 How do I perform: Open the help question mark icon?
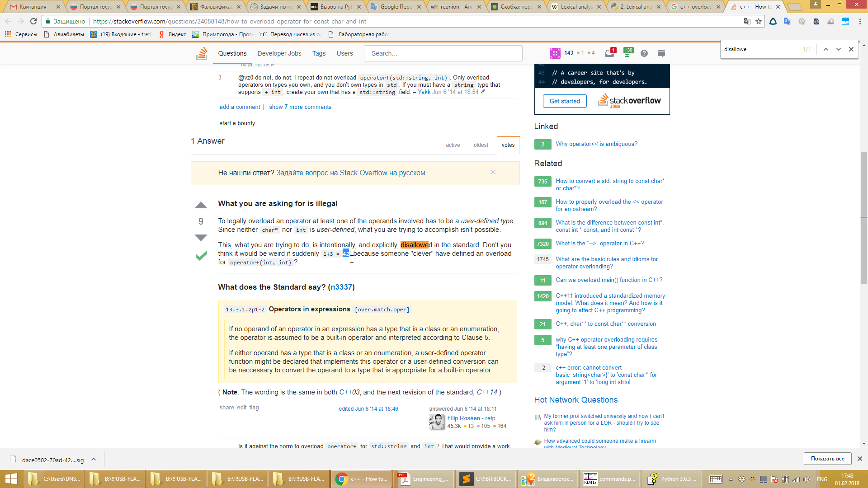(644, 53)
